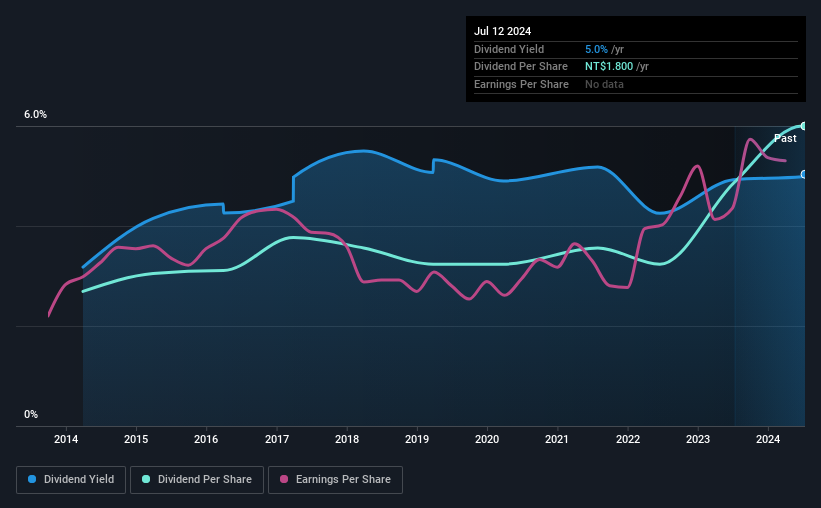Image resolution: width=821 pixels, height=508 pixels.
Task: Click the teal Dividend Per Share dot
Action: 146,479
